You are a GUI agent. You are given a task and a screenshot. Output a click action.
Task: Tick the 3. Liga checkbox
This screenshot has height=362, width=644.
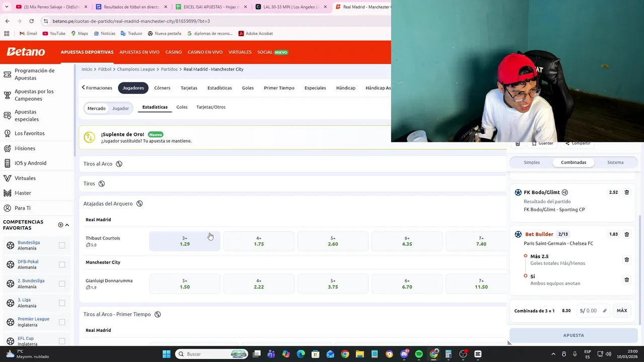click(x=62, y=303)
